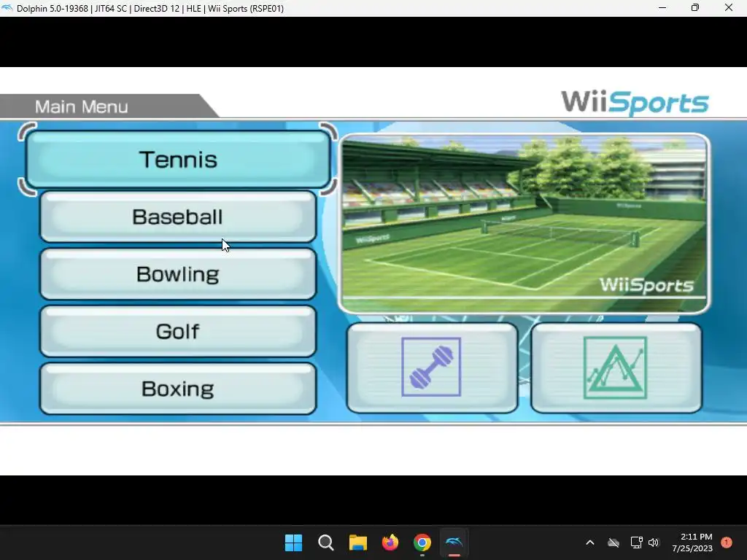
Task: Restore down the Dolphin window
Action: (x=695, y=7)
